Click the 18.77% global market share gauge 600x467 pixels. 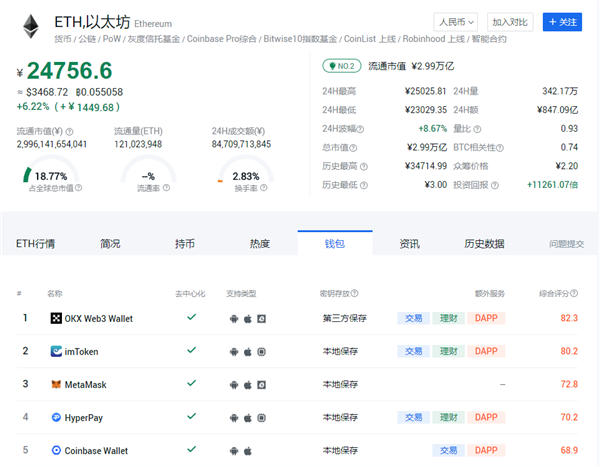tap(51, 170)
